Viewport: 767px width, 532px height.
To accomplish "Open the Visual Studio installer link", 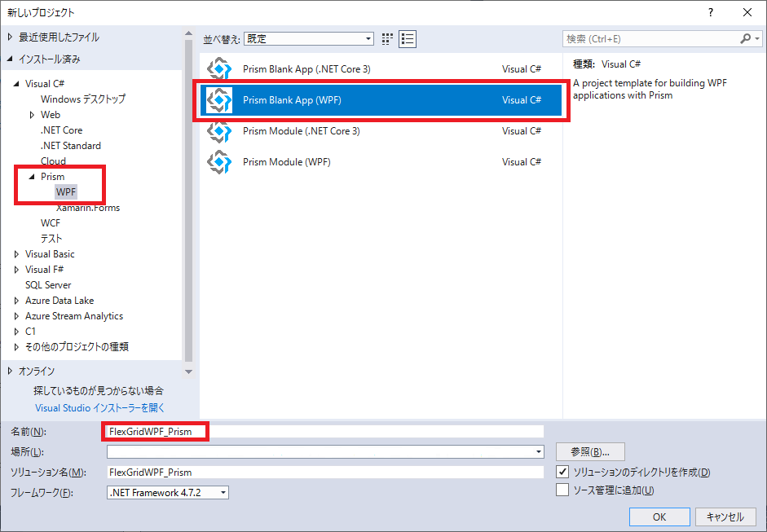I will pyautogui.click(x=99, y=408).
